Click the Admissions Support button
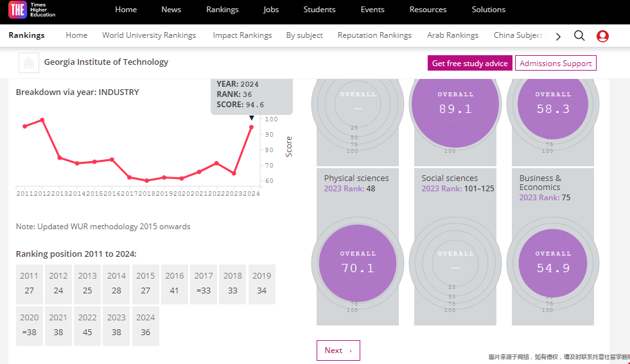This screenshot has width=630, height=364. (556, 63)
